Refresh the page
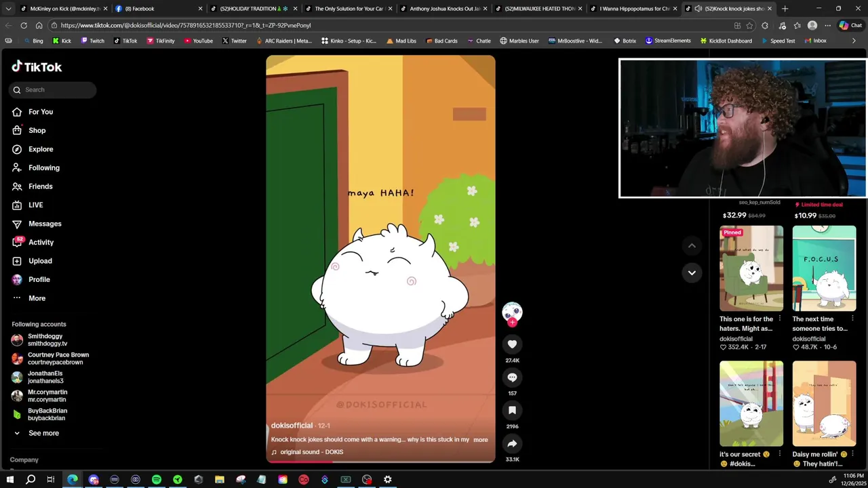Screen dimensions: 868x488 click(24, 25)
